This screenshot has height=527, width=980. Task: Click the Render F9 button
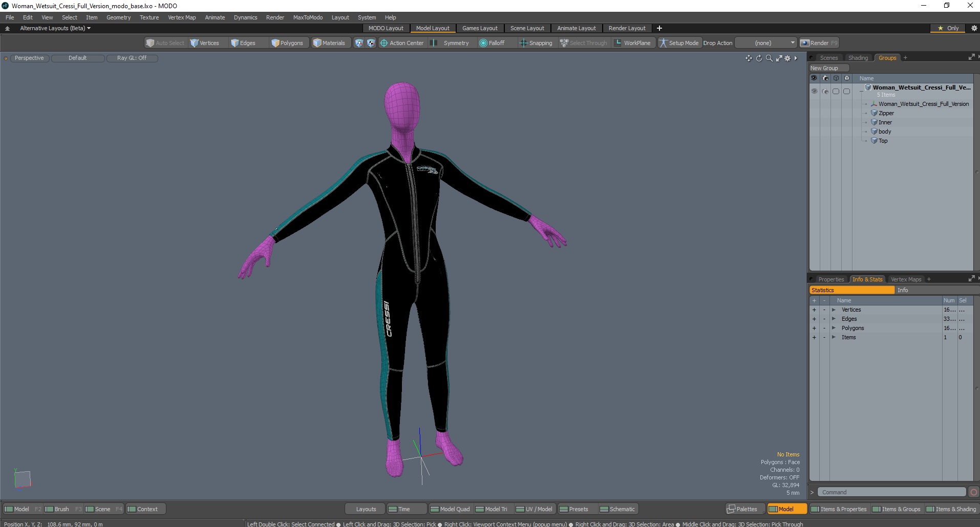point(819,43)
